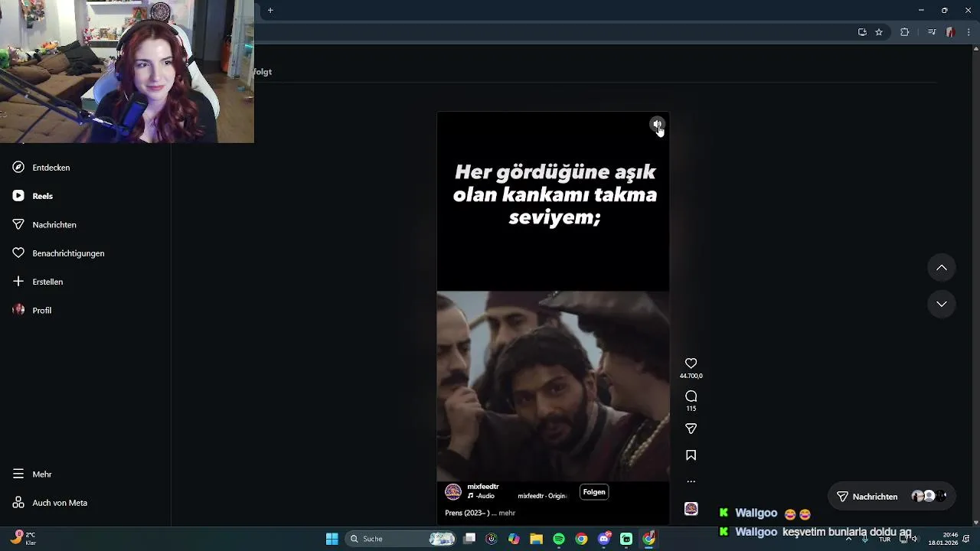The image size is (980, 551).
Task: Click the reel like count 44.700,0
Action: (691, 376)
